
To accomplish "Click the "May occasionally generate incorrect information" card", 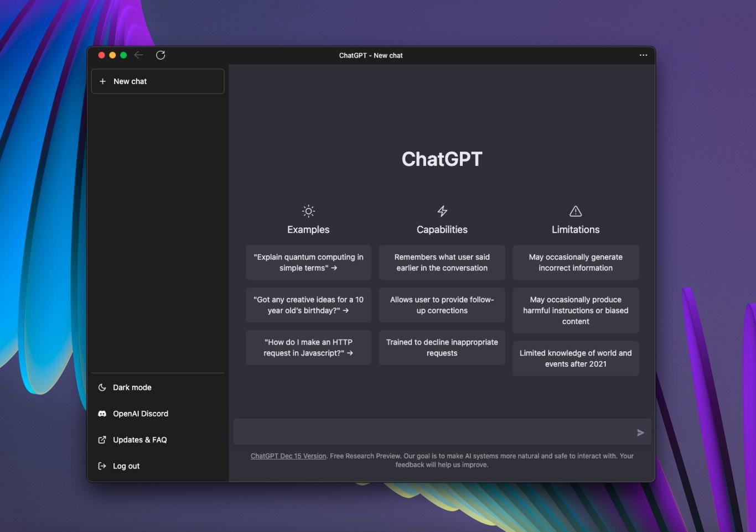I will [x=576, y=263].
